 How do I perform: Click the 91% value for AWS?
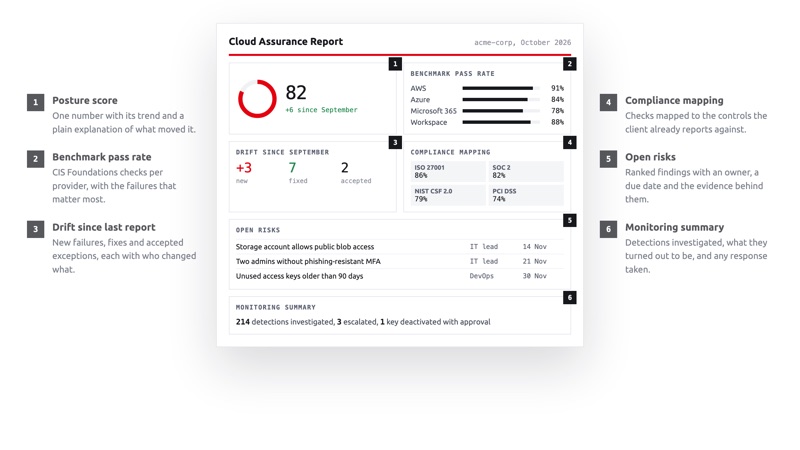557,88
